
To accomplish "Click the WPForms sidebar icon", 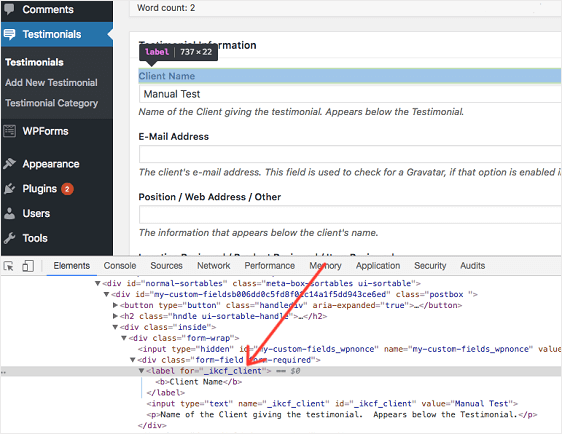I will 9,131.
